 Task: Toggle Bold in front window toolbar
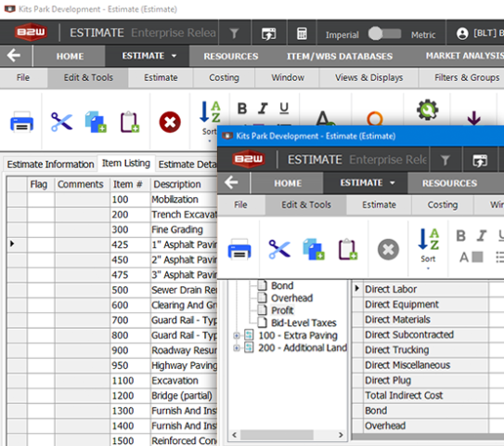tap(460, 236)
